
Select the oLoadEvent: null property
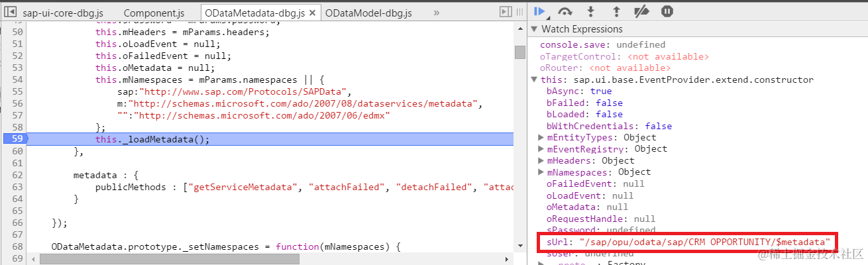point(590,195)
